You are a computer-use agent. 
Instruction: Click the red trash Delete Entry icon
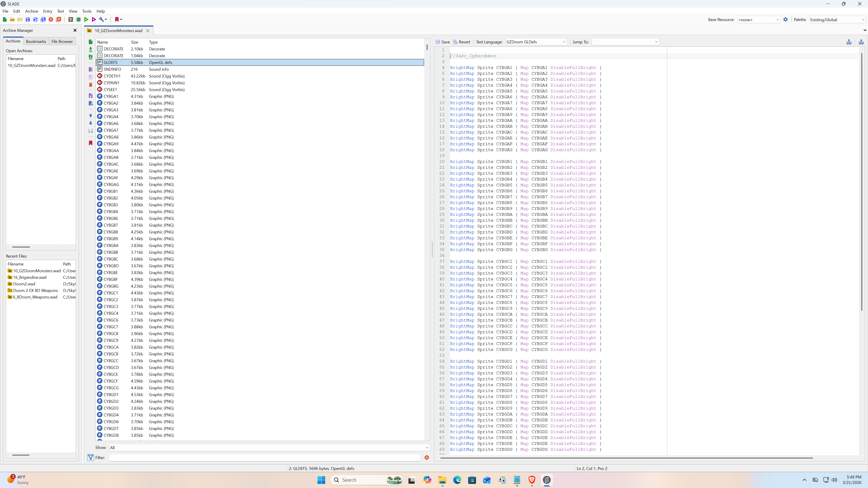[91, 85]
